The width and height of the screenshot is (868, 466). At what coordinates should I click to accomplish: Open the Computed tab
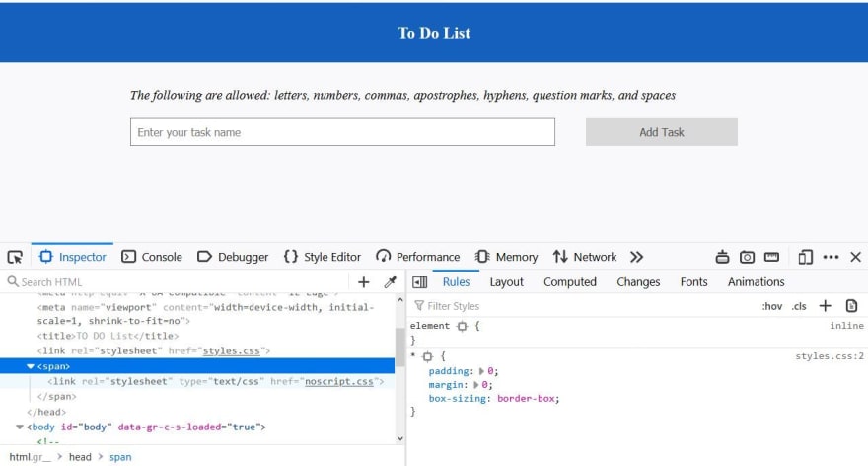pos(570,282)
